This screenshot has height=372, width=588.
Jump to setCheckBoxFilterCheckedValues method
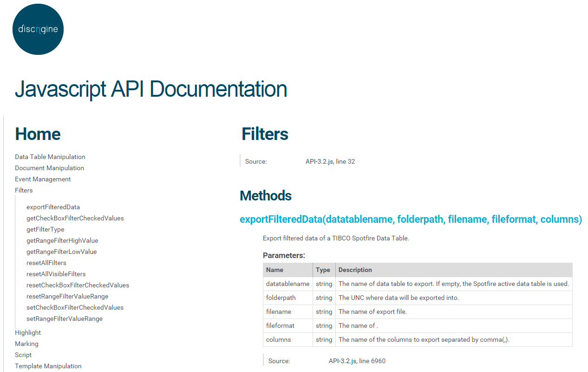pyautogui.click(x=75, y=307)
